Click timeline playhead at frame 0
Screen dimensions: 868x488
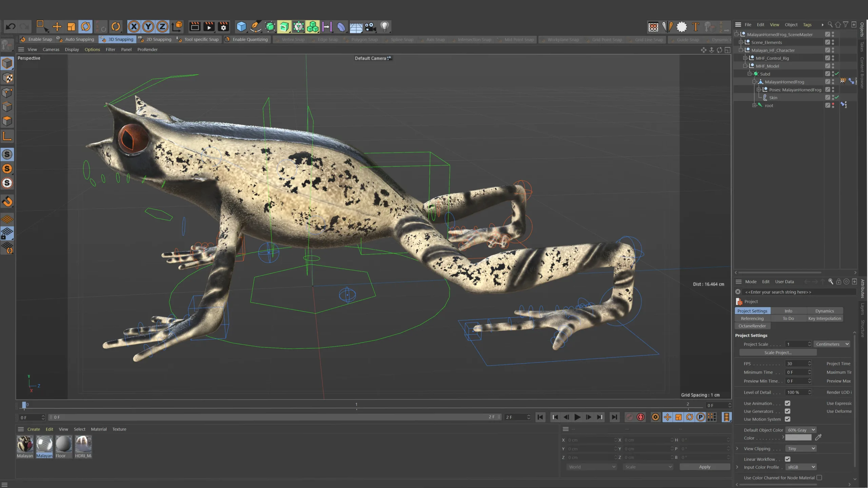pyautogui.click(x=24, y=405)
